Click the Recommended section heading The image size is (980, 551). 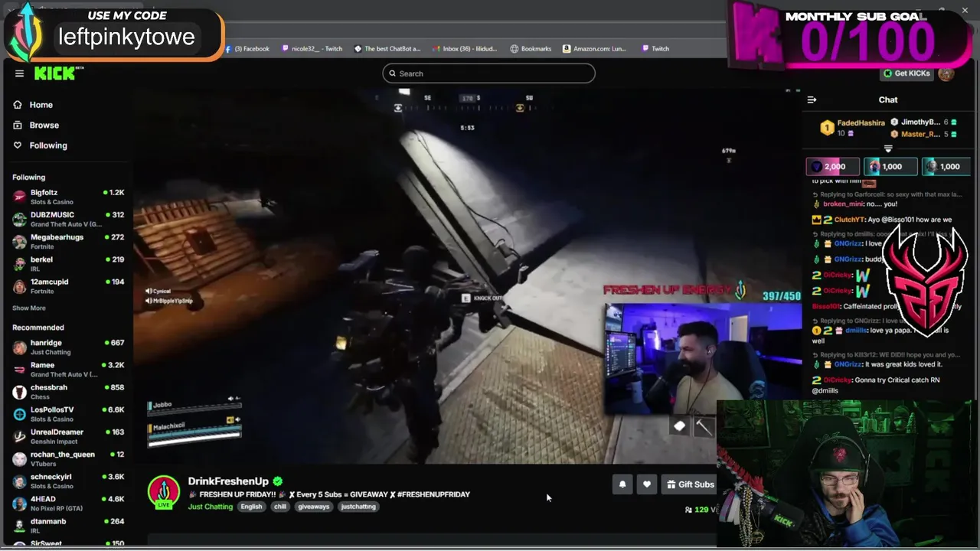point(38,328)
